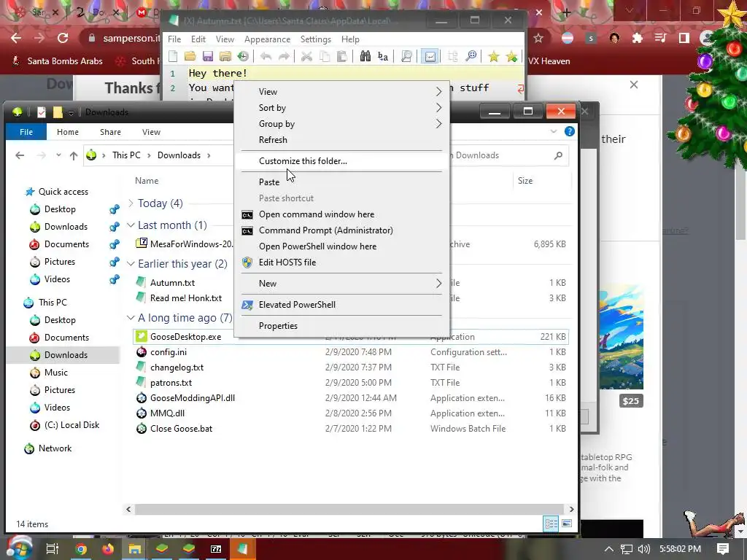Viewport: 747px width, 560px height.
Task: Click the Replace 'ba' icon in editor toolbar
Action: coord(382,57)
